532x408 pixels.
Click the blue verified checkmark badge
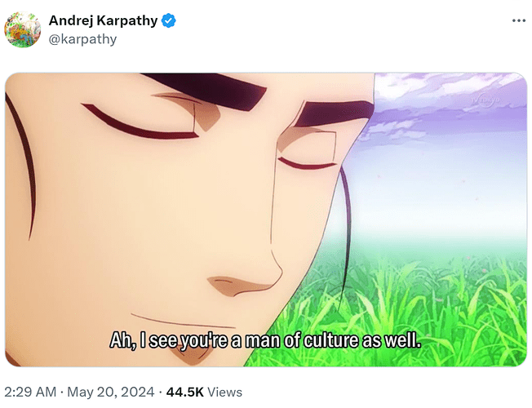(168, 20)
